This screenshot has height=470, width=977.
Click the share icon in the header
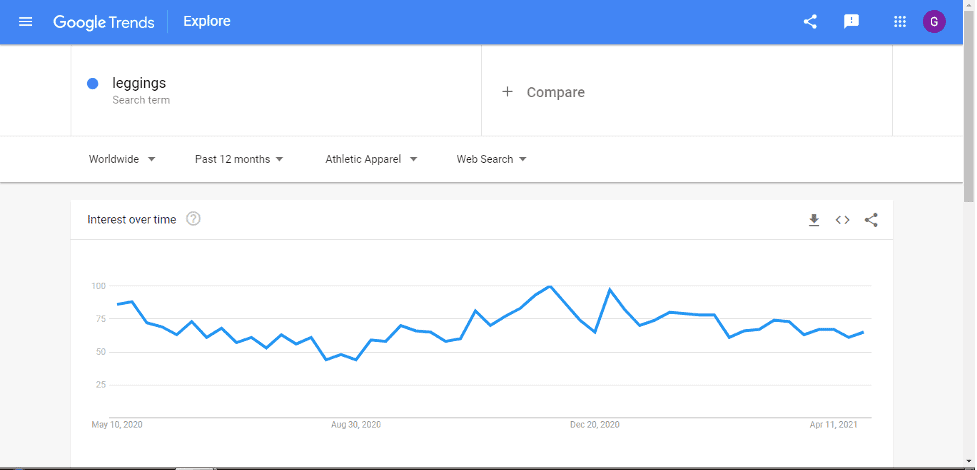click(x=810, y=21)
